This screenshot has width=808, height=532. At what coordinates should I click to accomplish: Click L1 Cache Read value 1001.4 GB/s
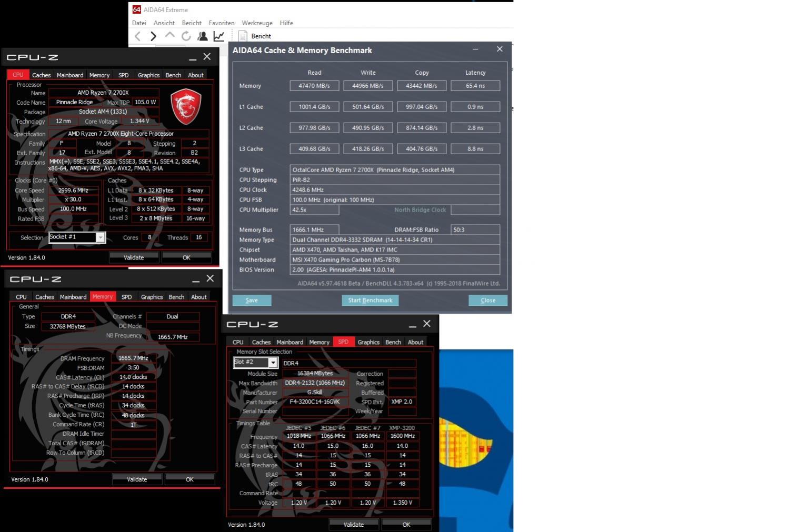[x=314, y=107]
